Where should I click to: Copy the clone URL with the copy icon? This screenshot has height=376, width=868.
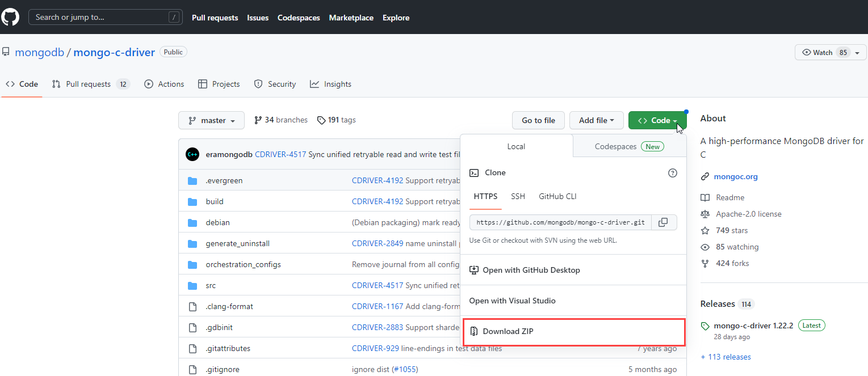(x=663, y=222)
